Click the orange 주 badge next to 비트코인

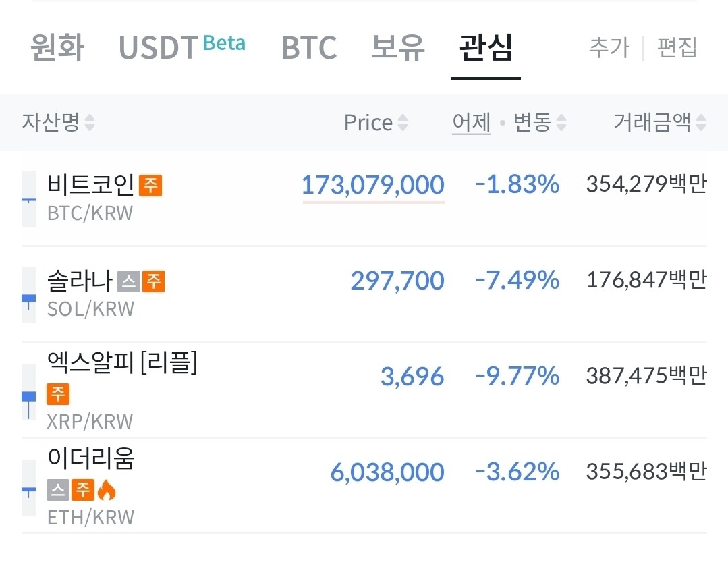[x=150, y=185]
